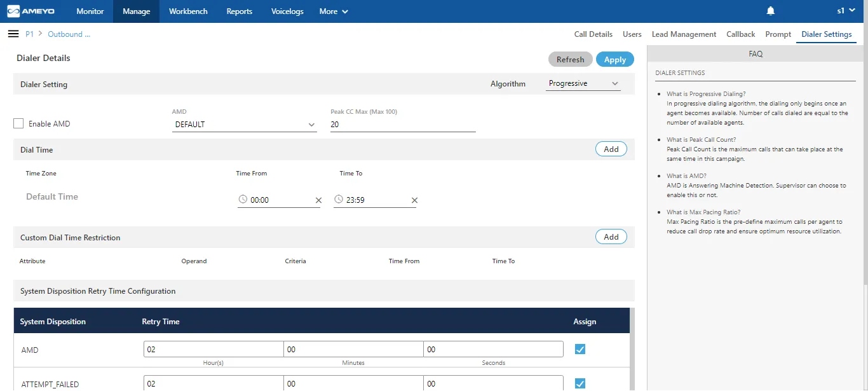Click the Time To 23:59 field
Screen dimensions: 868x391
click(376, 200)
